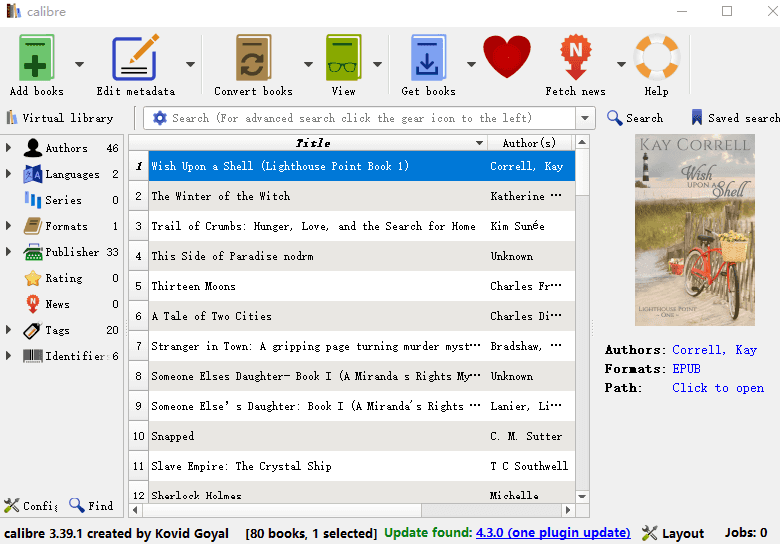Click the red heart Donate icon
Screen dimensions: 780x544
click(x=507, y=58)
